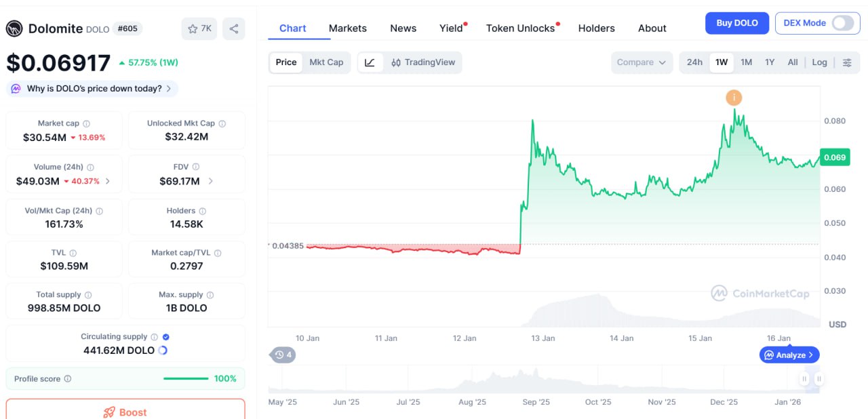This screenshot has height=419, width=868.
Task: Click the orange event marker on chart
Action: 734,98
